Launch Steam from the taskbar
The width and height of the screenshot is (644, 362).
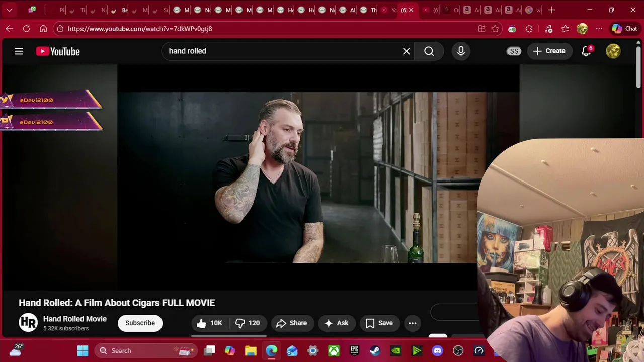tap(375, 351)
